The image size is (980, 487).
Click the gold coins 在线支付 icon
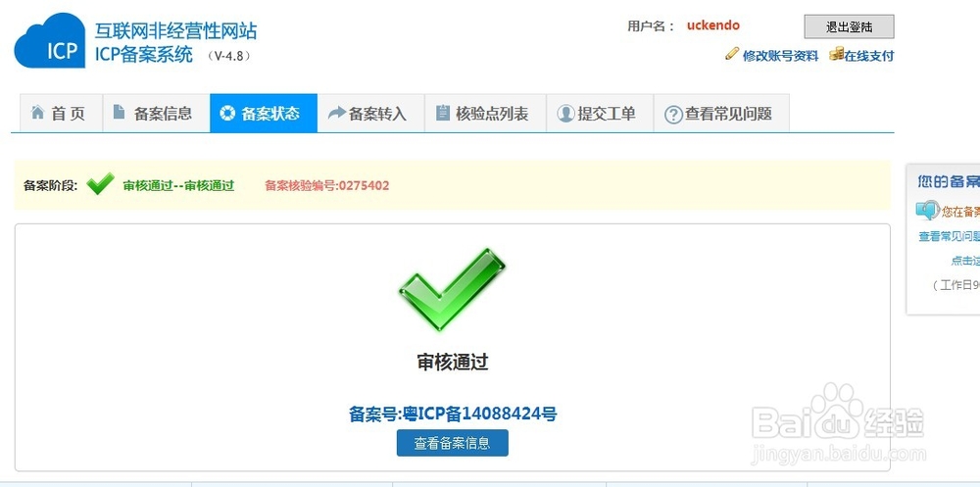tap(836, 55)
